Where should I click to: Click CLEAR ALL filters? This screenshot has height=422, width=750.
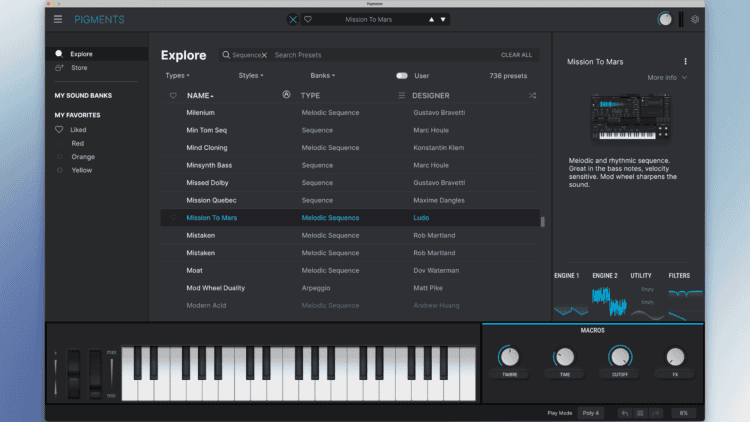516,55
